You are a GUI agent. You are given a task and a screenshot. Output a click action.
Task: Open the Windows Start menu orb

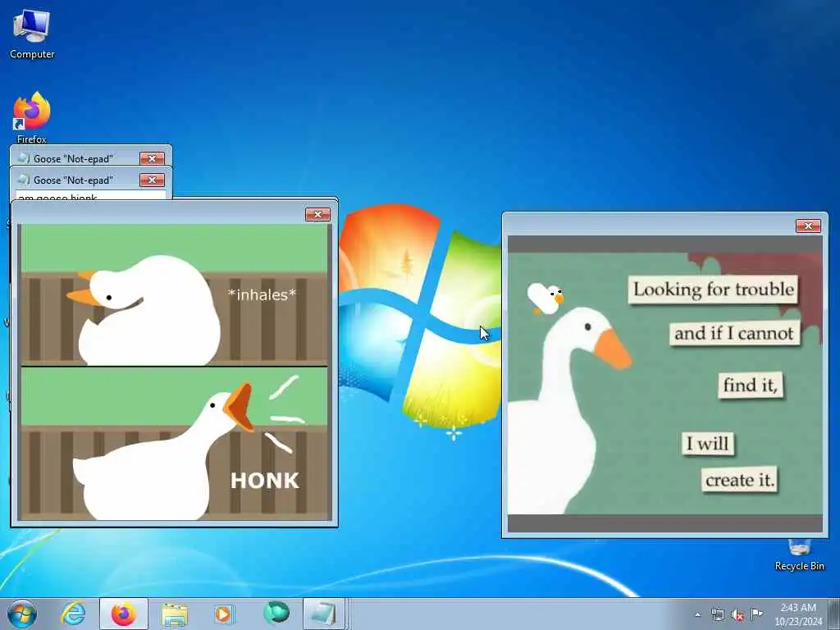click(22, 614)
